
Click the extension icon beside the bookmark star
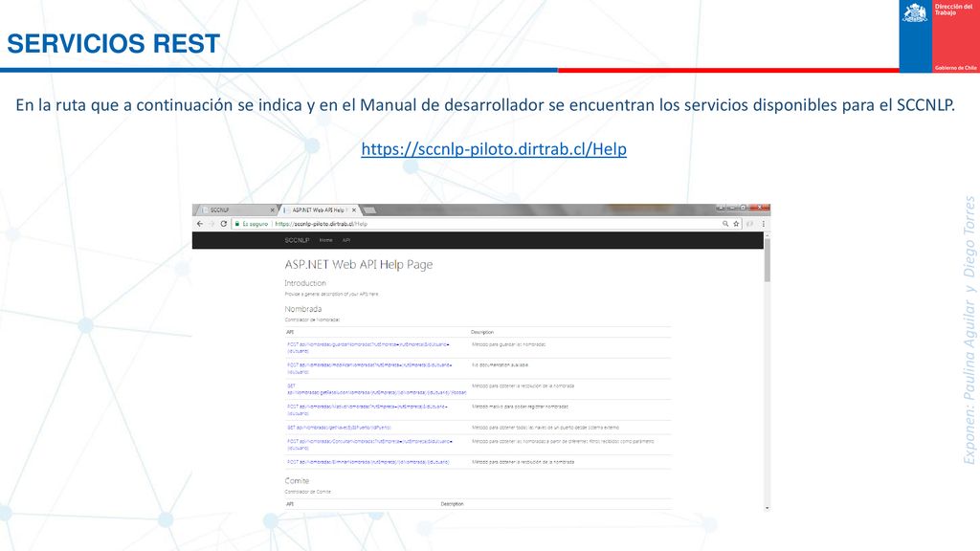750,224
